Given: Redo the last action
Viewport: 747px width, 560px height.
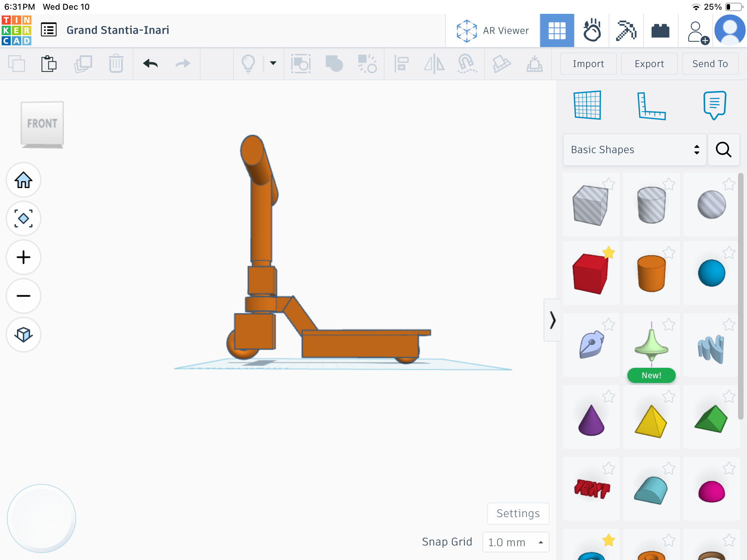Looking at the screenshot, I should click(183, 64).
